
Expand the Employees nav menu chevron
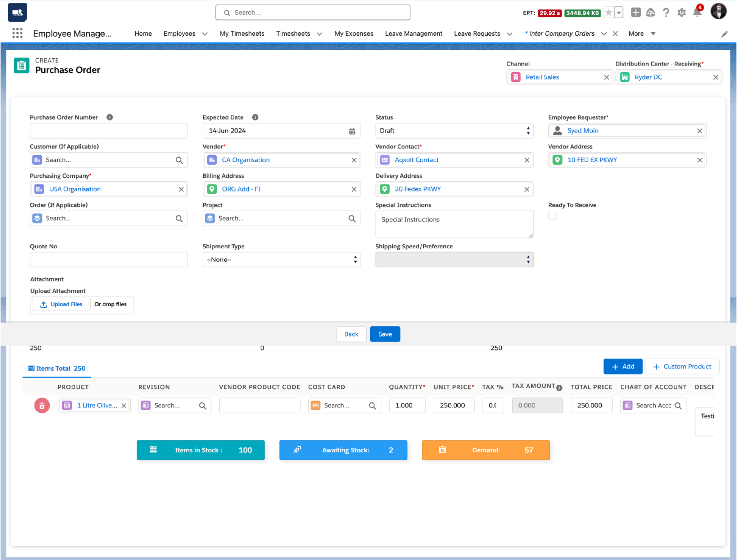click(x=205, y=34)
